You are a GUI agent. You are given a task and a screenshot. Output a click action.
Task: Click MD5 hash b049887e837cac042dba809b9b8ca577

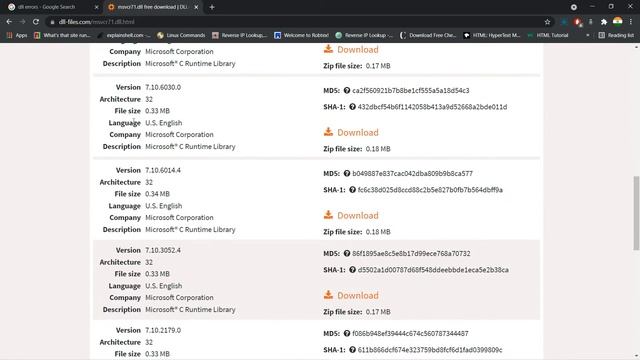click(412, 173)
